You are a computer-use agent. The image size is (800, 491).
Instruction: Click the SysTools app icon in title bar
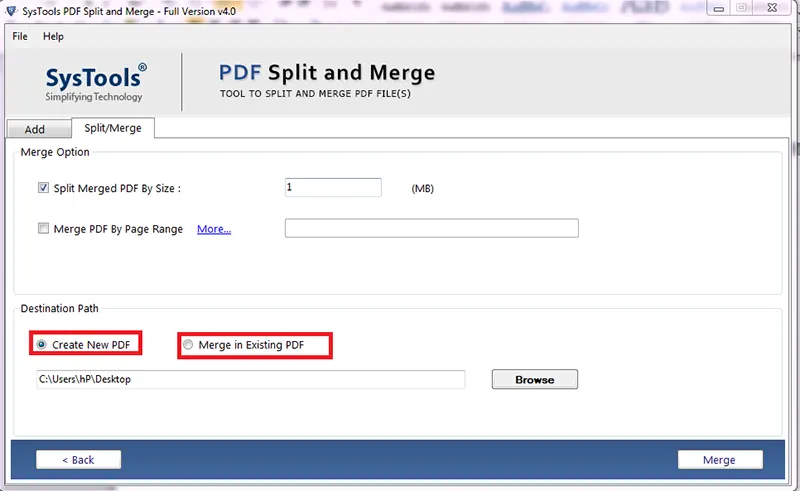coord(11,11)
